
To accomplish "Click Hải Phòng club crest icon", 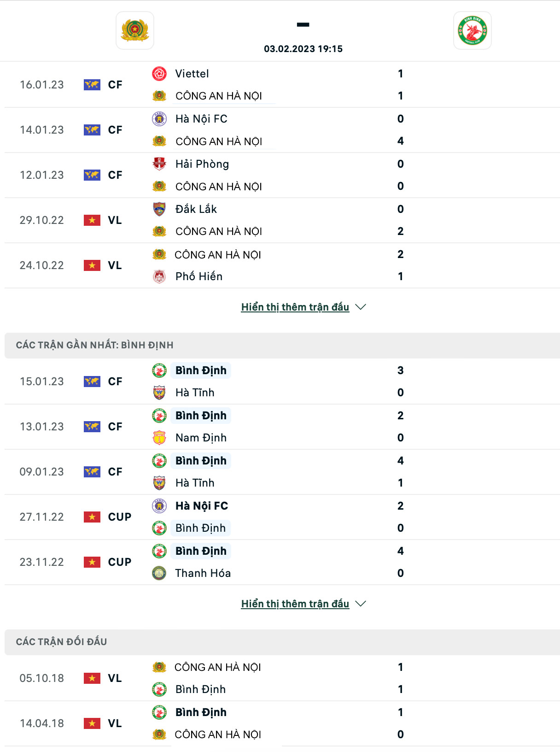I will 159,164.
